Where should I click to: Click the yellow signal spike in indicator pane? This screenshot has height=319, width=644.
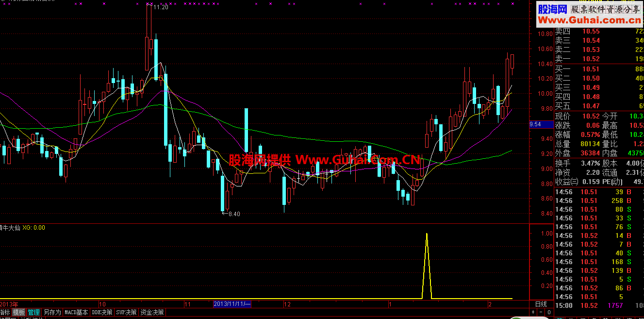427,266
